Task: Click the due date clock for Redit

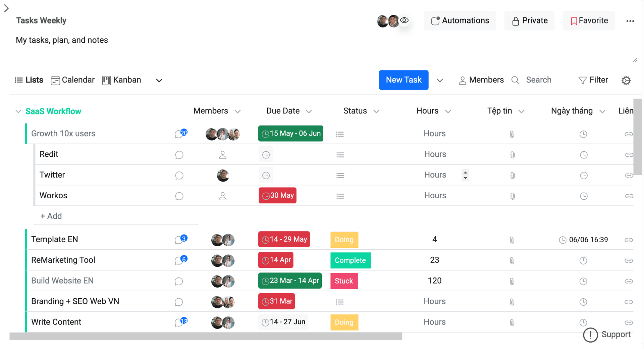Action: tap(266, 155)
